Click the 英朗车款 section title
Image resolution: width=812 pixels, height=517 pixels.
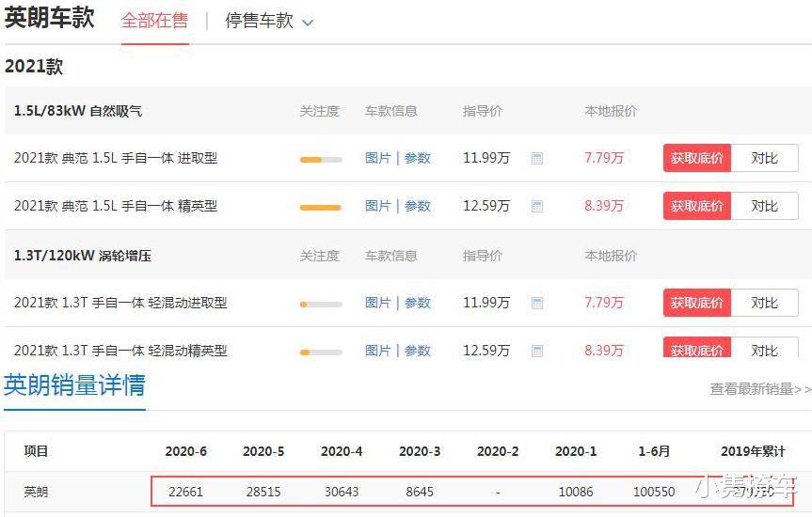coord(50,18)
